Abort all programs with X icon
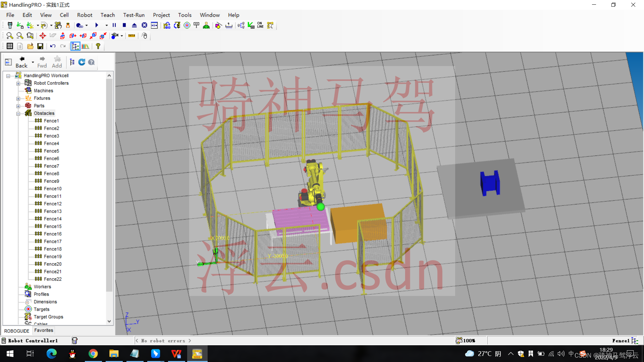 tap(144, 25)
